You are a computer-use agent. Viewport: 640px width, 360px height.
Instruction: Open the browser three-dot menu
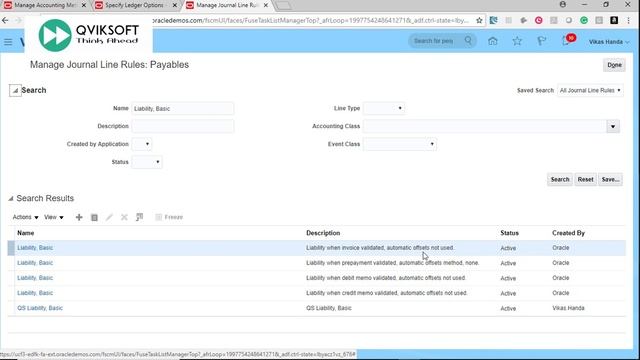point(629,20)
